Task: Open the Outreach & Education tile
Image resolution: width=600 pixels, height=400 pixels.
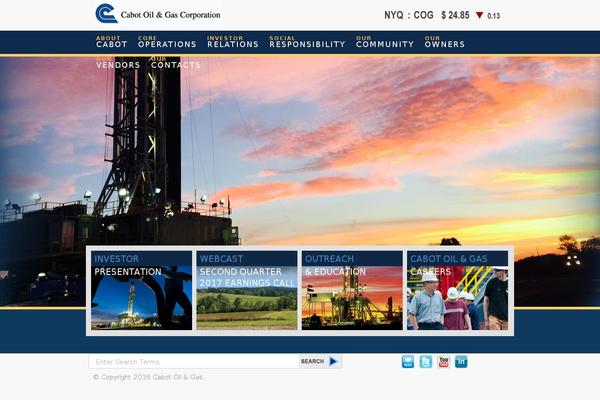Action: [x=352, y=290]
